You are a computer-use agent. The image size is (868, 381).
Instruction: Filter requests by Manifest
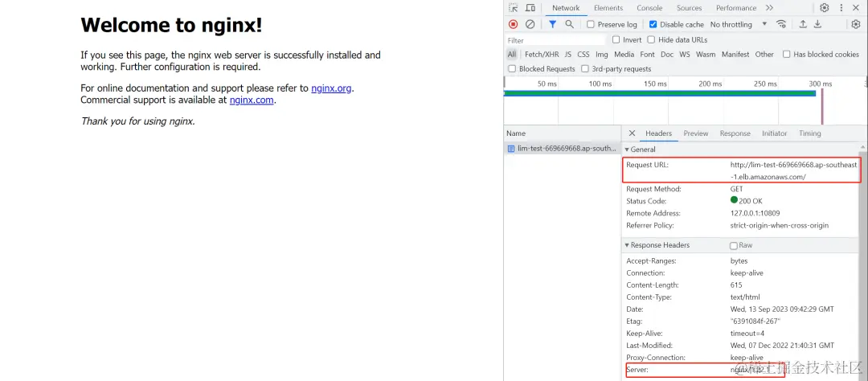tap(735, 55)
